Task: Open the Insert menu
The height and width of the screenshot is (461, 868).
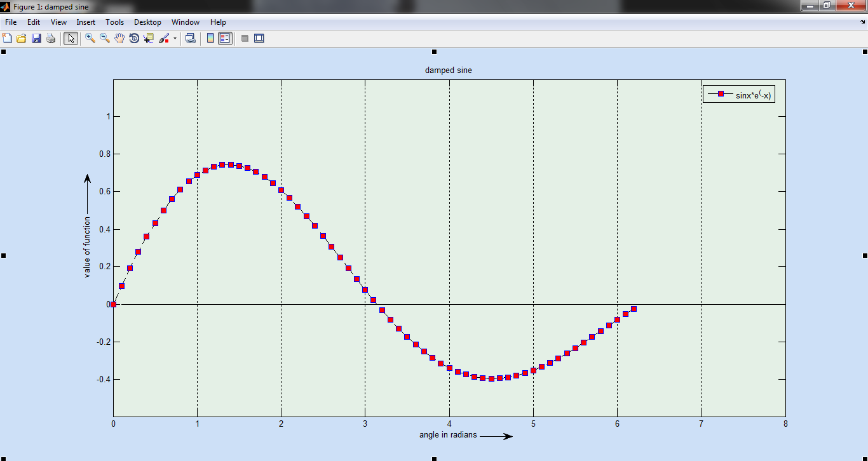Action: click(x=86, y=22)
